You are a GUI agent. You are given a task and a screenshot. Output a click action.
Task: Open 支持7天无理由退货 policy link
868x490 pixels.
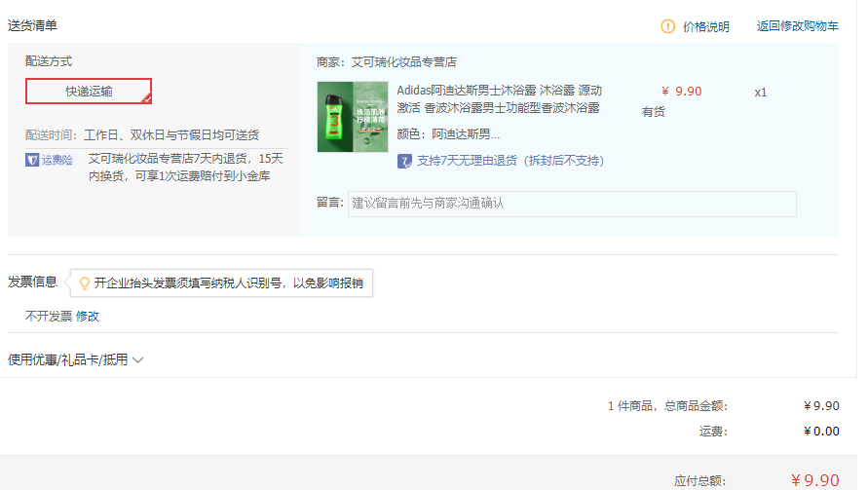[x=509, y=161]
